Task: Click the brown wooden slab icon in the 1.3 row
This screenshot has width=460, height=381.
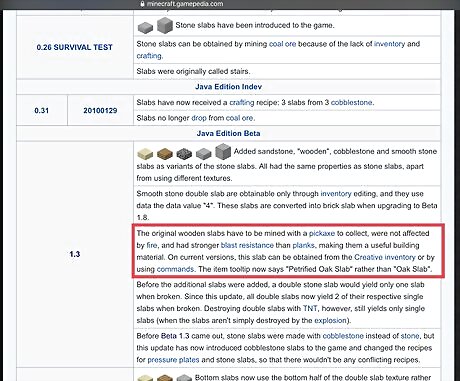Action: point(165,154)
